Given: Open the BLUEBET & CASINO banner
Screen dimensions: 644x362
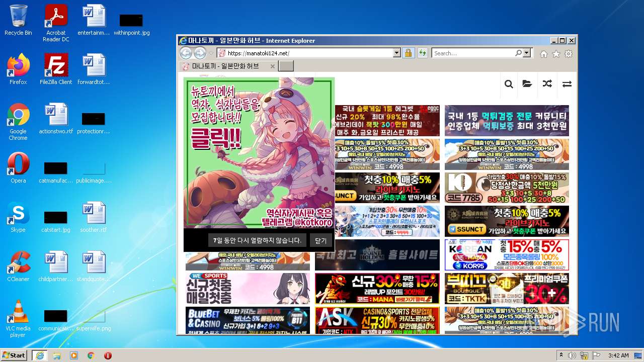Looking at the screenshot, I should click(x=248, y=320).
